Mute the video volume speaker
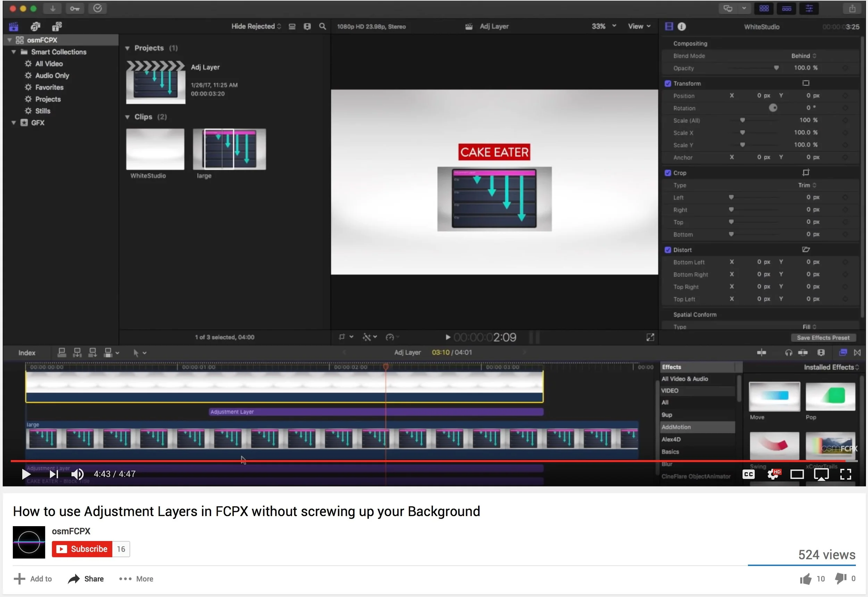Image resolution: width=868 pixels, height=597 pixels. [77, 474]
